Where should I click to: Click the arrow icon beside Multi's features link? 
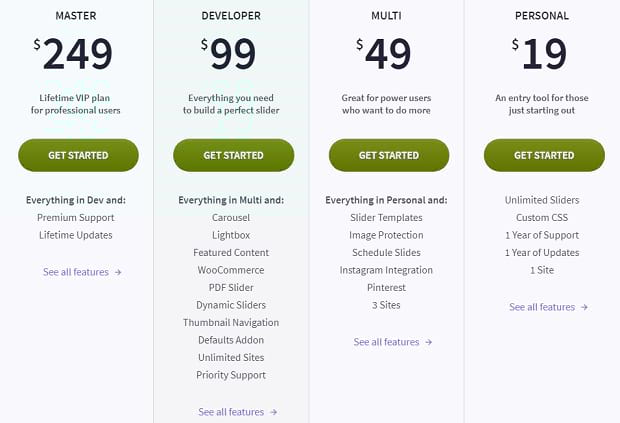[x=429, y=342]
